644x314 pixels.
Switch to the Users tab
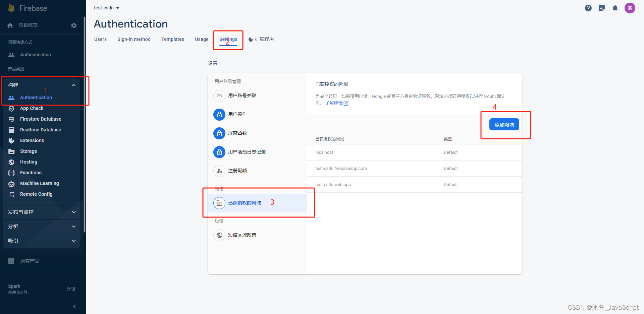tap(100, 39)
